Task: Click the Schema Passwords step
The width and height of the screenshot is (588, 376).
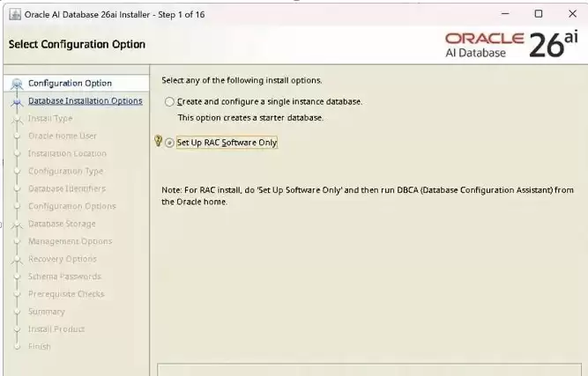Action: click(65, 276)
